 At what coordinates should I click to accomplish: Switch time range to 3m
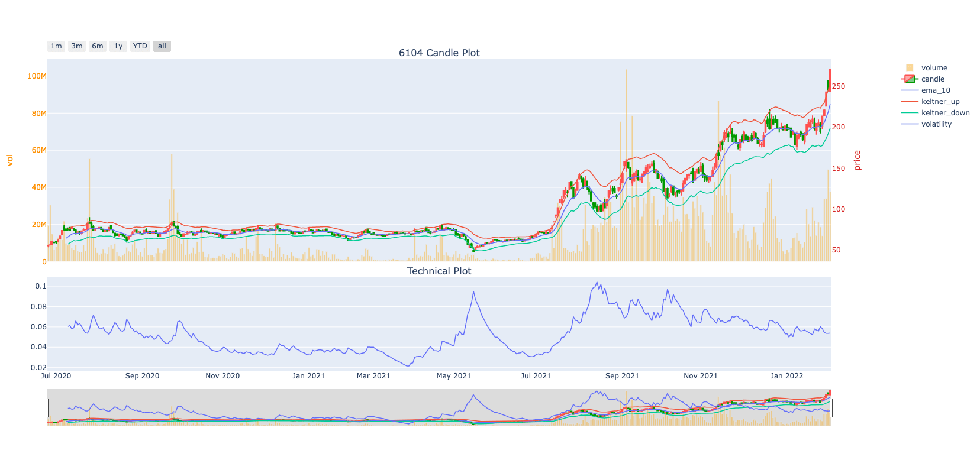click(x=77, y=46)
